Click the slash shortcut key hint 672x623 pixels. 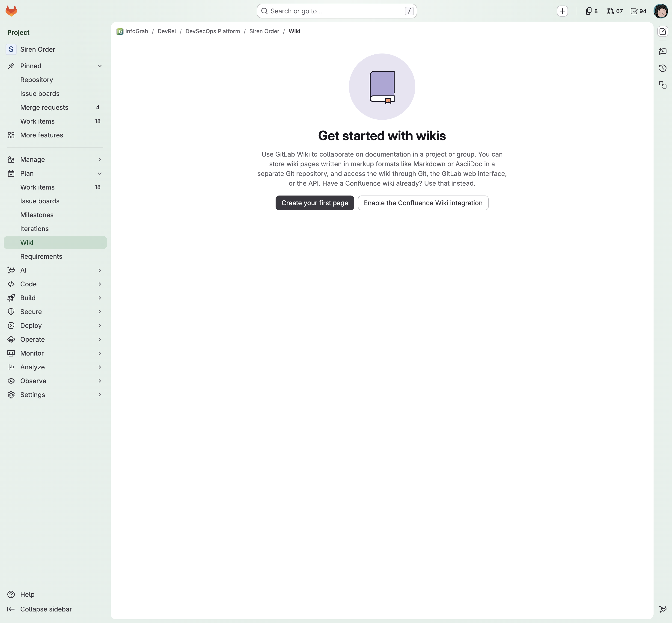[x=409, y=11]
